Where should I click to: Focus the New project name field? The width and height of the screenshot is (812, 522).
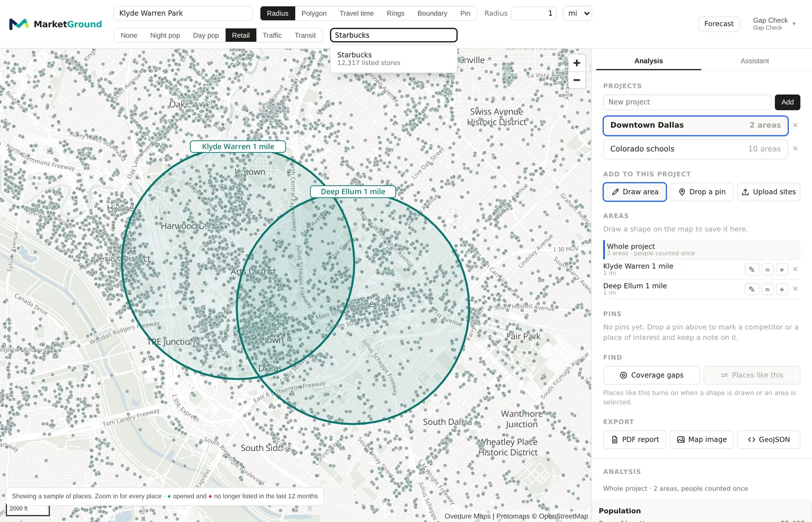tap(687, 102)
